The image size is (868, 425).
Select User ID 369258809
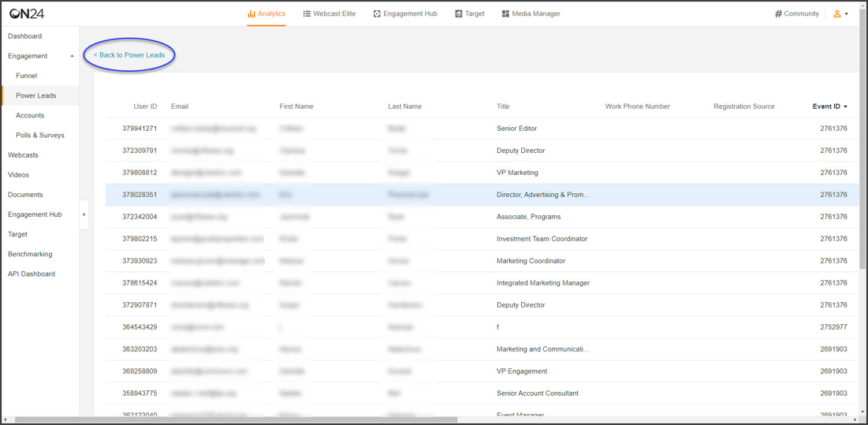(140, 371)
